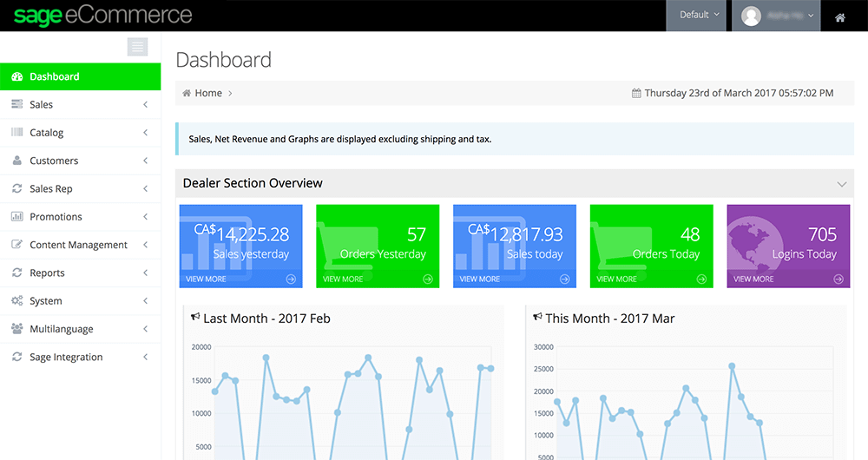Open the Sage Integration menu item
Screen dimensions: 868x460
[x=80, y=357]
